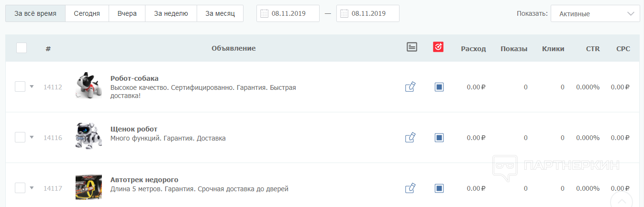Screen dimensions: 644x207
Task: Select the checkbox for ad 14116
Action: [20, 137]
